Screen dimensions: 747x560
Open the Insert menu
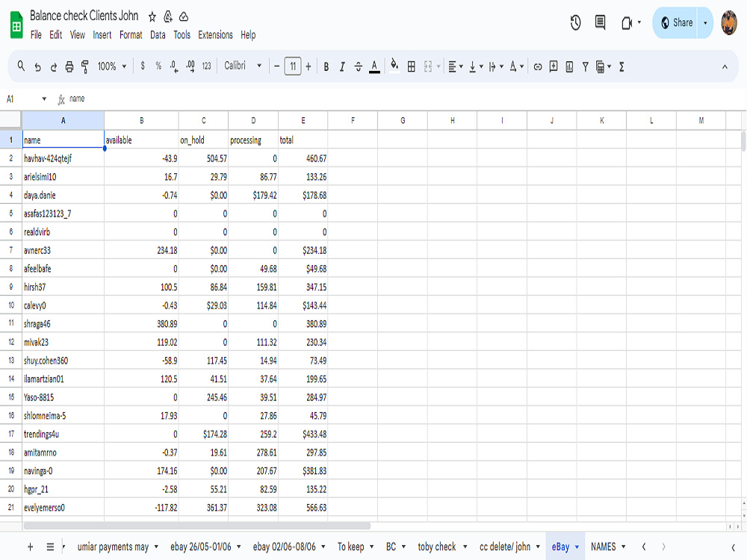[x=102, y=35]
